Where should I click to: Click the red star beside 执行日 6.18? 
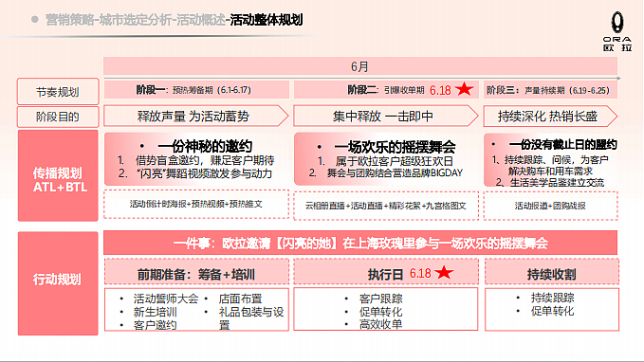pyautogui.click(x=444, y=272)
